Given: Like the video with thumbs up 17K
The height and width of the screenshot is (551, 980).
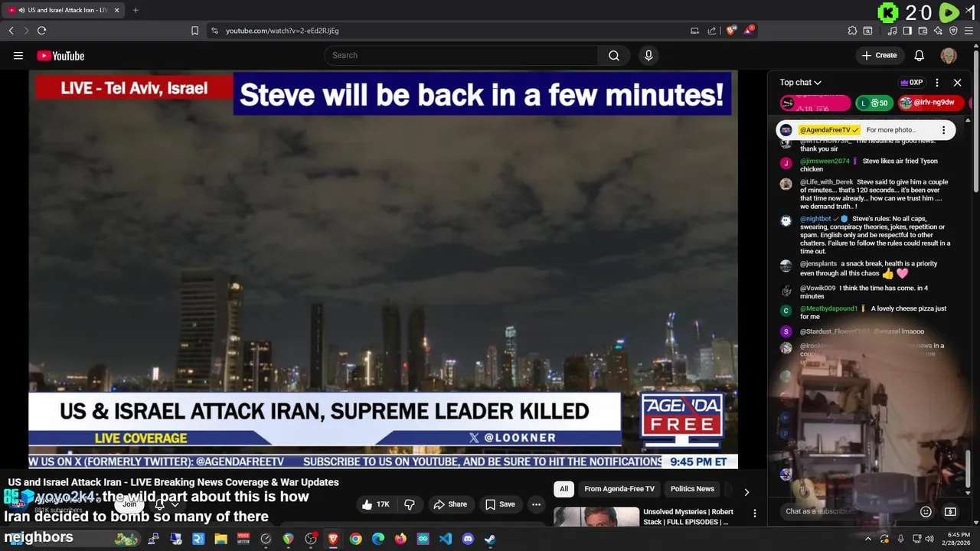Looking at the screenshot, I should tap(377, 504).
